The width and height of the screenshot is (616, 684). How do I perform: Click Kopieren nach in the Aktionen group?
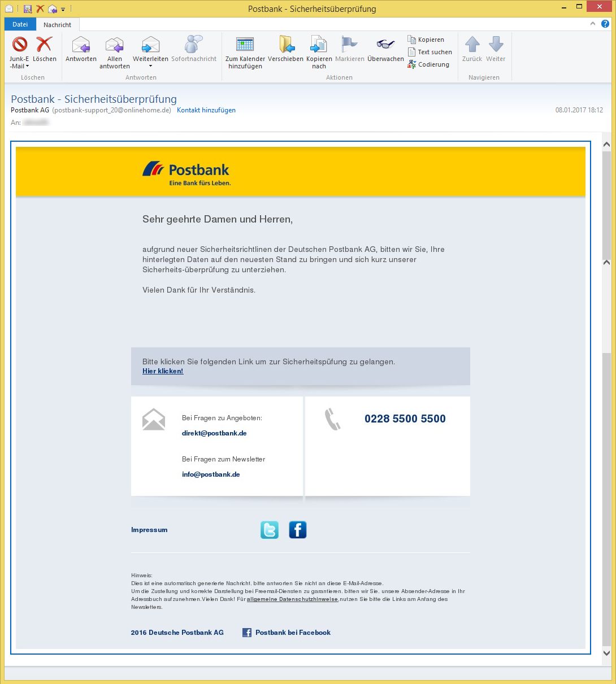319,53
